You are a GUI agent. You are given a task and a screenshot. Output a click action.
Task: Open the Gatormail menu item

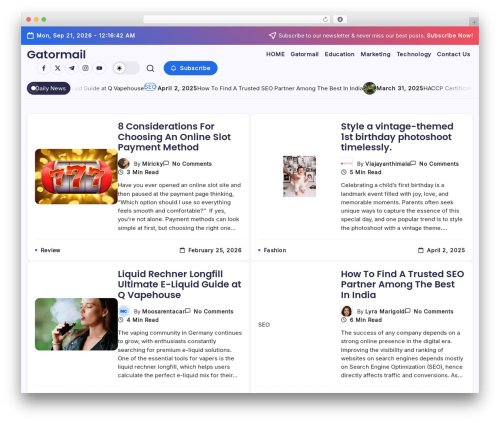(x=304, y=54)
